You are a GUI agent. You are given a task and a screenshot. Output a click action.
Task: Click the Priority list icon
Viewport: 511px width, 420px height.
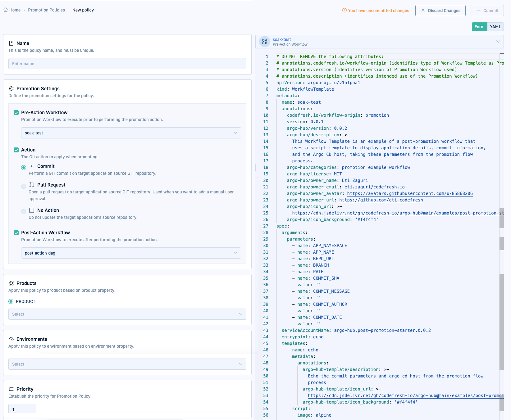tap(11, 389)
